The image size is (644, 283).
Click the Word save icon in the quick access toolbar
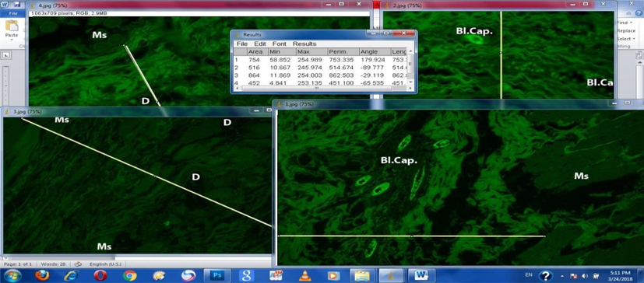(17, 5)
